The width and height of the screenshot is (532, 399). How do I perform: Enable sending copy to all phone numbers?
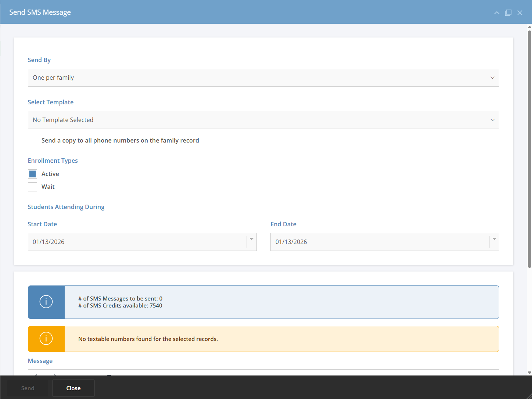click(32, 140)
